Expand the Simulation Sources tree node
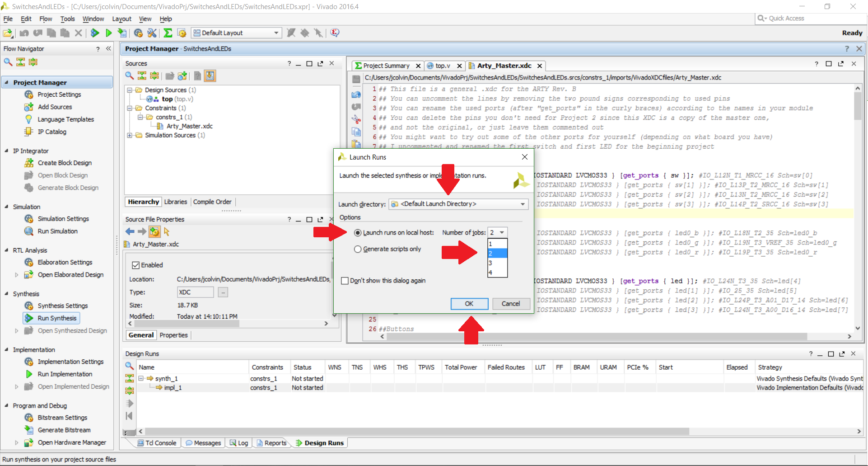This screenshot has height=466, width=868. [x=130, y=135]
